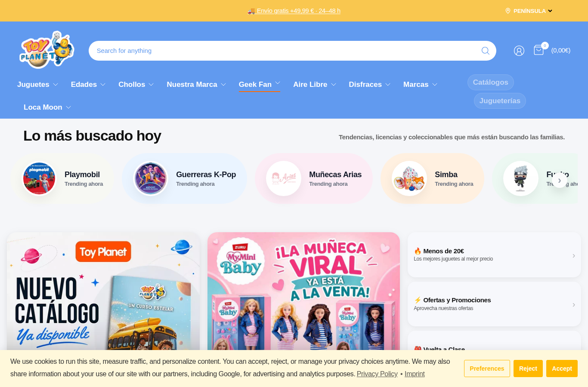Click the Toy Planet logo

click(x=47, y=50)
